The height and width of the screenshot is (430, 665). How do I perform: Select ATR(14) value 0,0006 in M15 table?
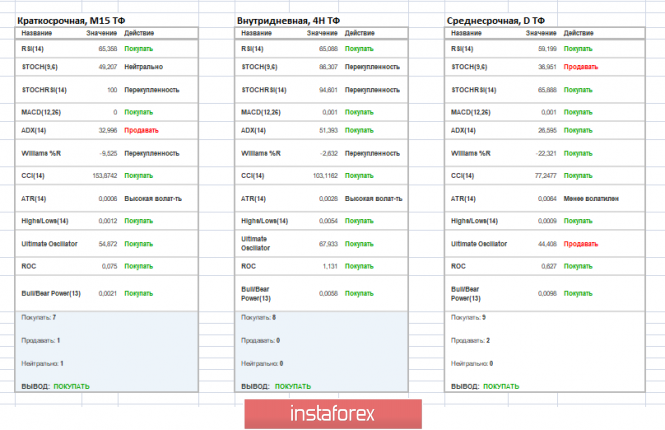click(108, 198)
